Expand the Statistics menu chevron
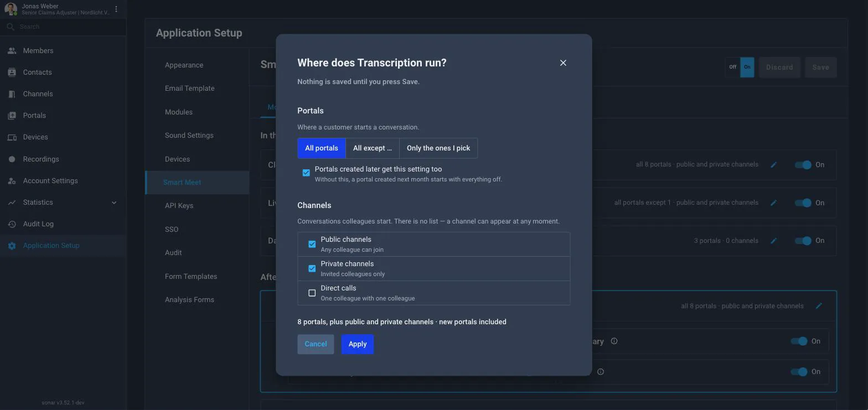868x410 pixels. click(114, 203)
